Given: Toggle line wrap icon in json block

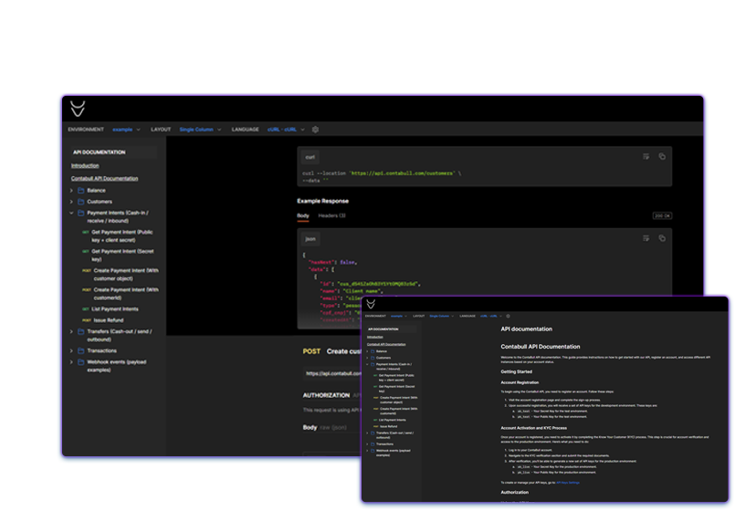Looking at the screenshot, I should click(646, 238).
